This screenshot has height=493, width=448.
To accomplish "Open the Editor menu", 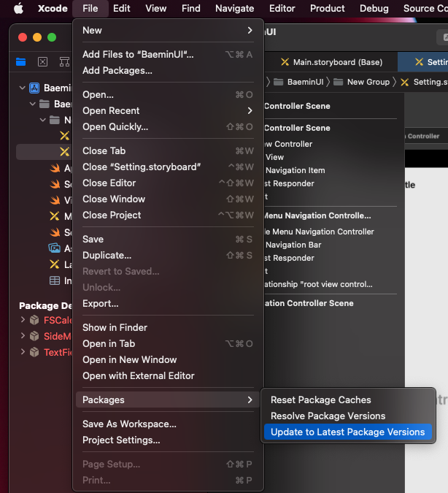I will 282,9.
